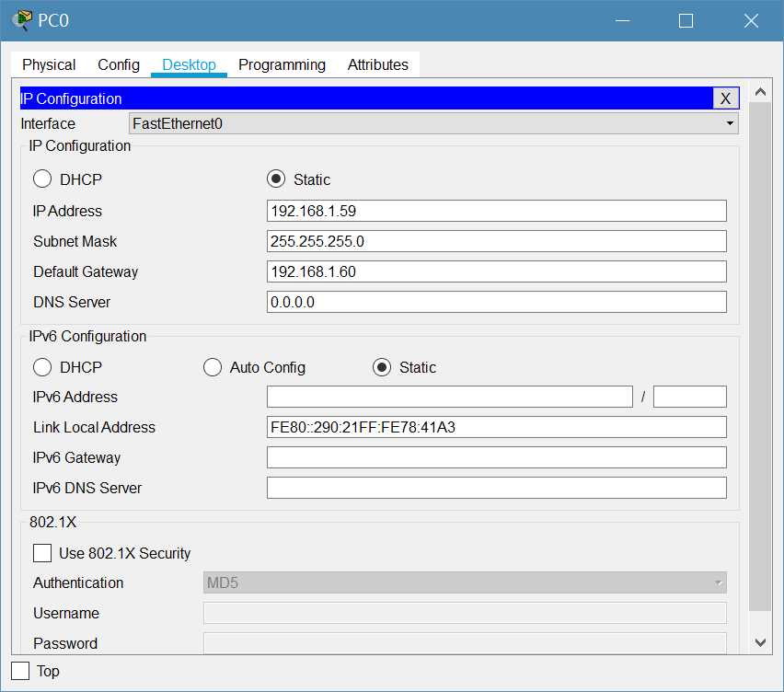Select the Desktop tab
The height and width of the screenshot is (692, 784).
[189, 64]
